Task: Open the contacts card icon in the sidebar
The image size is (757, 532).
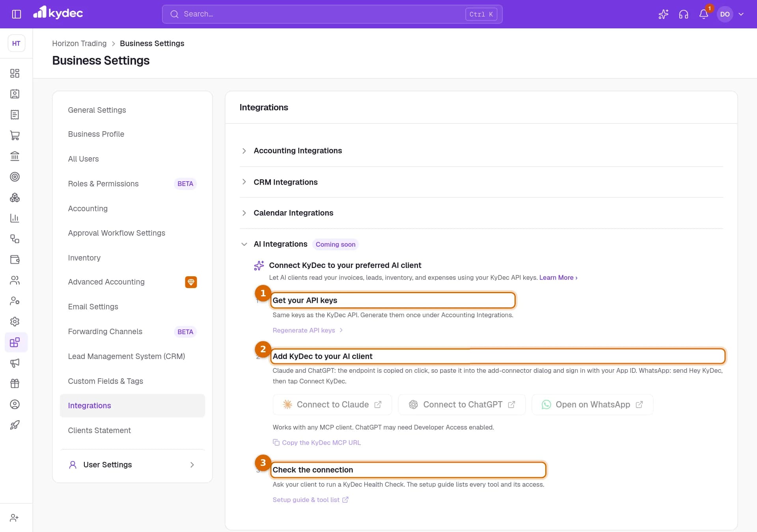Action: 15,94
